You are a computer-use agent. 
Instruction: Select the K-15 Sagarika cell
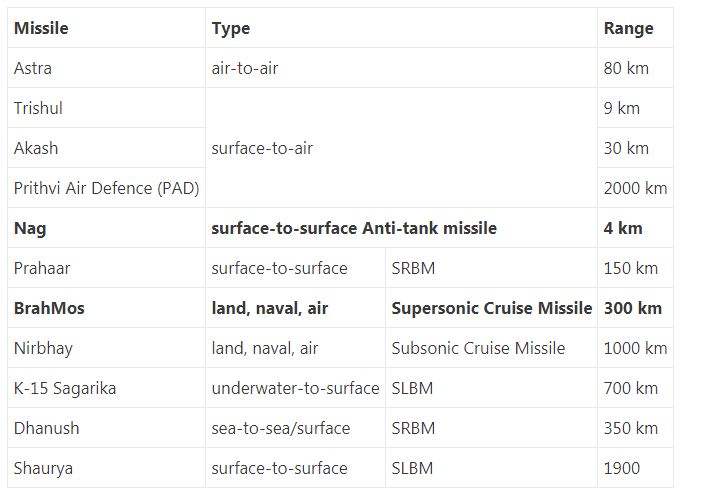click(106, 388)
